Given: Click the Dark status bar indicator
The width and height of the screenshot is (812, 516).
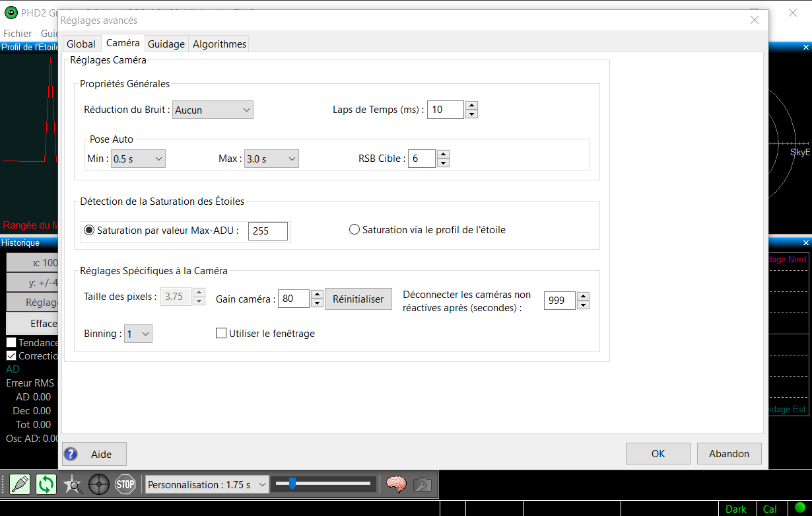Looking at the screenshot, I should coord(736,509).
